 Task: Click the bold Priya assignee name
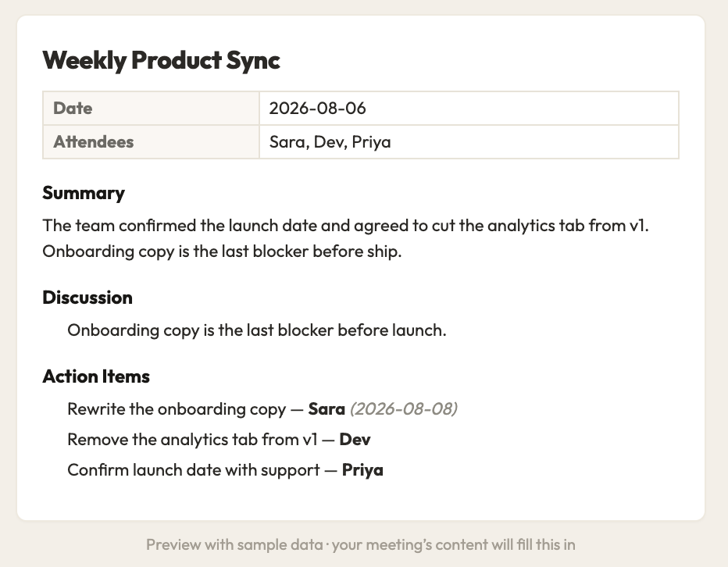[362, 470]
